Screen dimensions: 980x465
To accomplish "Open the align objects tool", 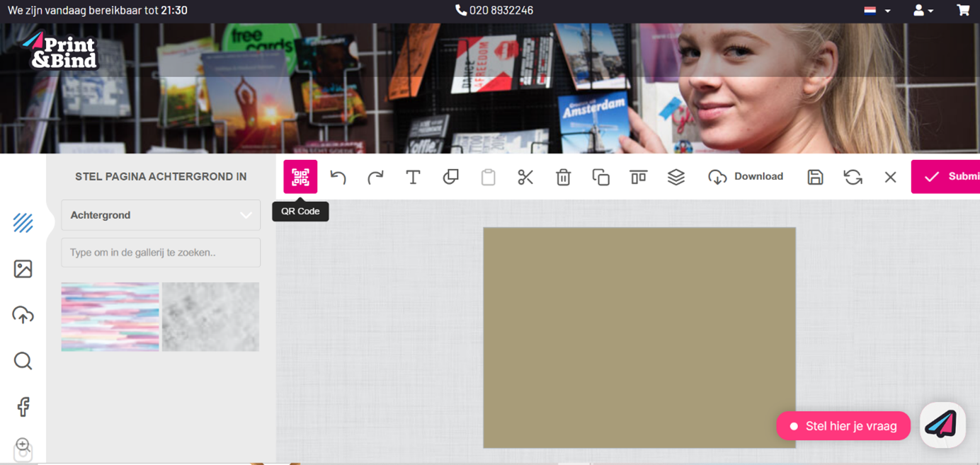I will click(x=638, y=177).
